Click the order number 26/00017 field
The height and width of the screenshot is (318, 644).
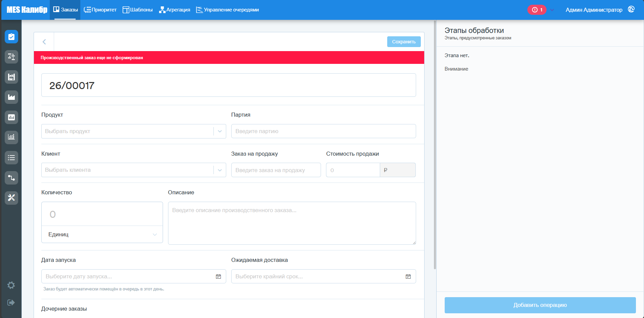point(229,85)
